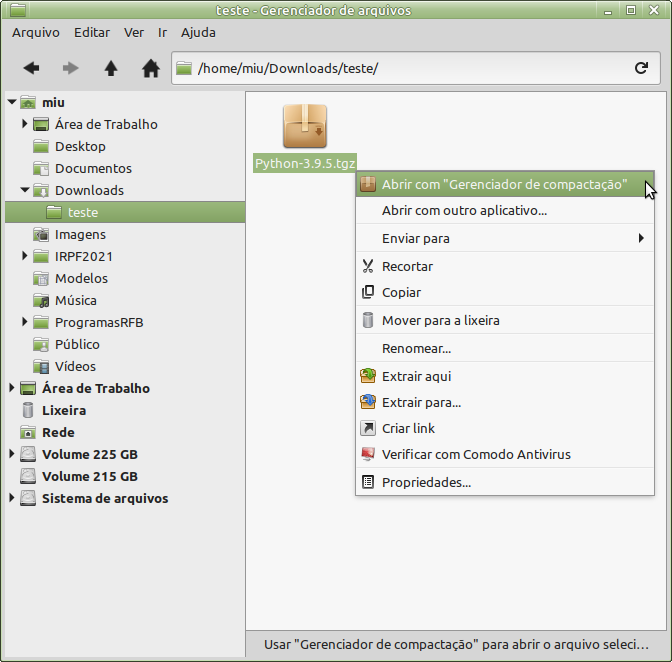672x662 pixels.
Task: Reload the folder with the refresh icon
Action: (641, 68)
